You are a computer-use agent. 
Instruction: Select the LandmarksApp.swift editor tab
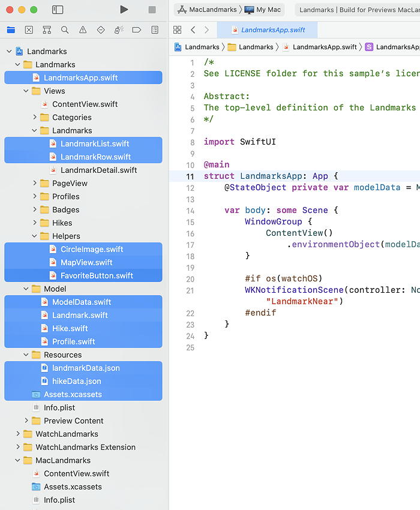coord(268,30)
